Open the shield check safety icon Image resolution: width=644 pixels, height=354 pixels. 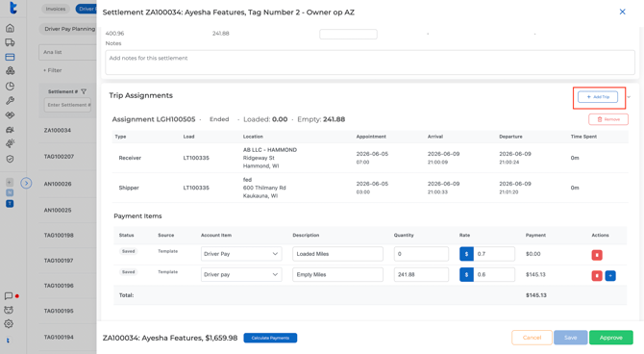(10, 159)
